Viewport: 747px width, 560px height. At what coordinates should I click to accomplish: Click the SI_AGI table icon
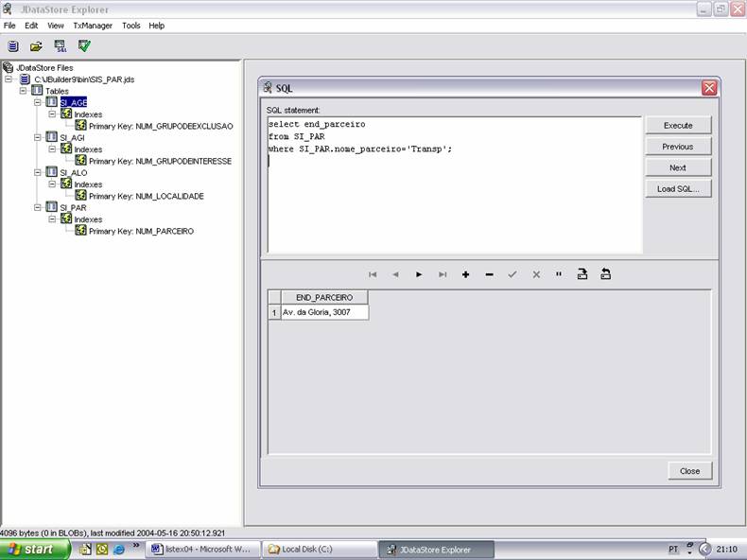point(51,137)
